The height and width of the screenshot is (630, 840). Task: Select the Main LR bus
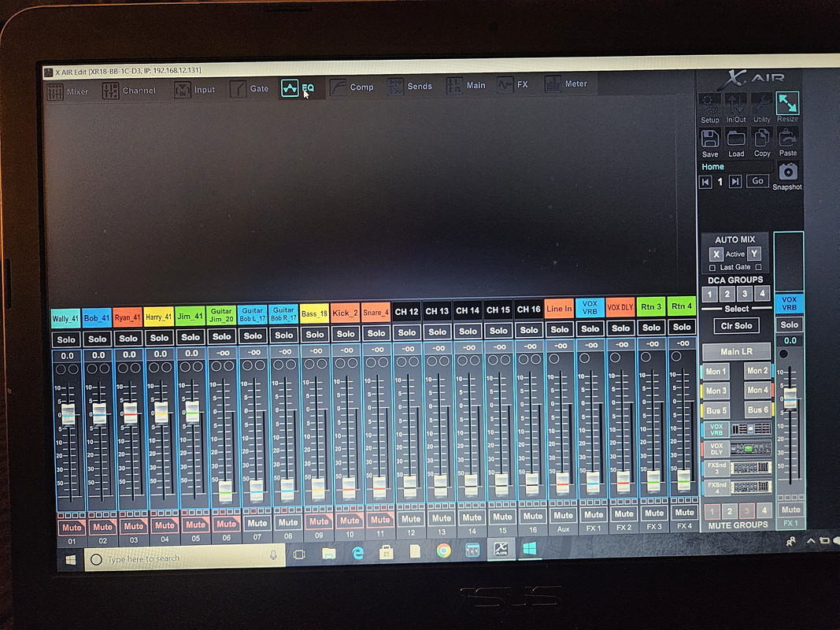click(x=736, y=351)
